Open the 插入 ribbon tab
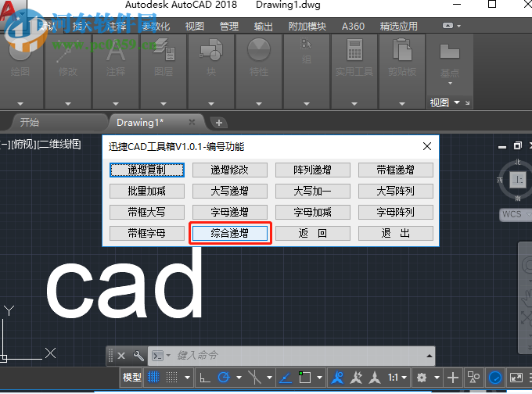The image size is (532, 394). tap(82, 26)
